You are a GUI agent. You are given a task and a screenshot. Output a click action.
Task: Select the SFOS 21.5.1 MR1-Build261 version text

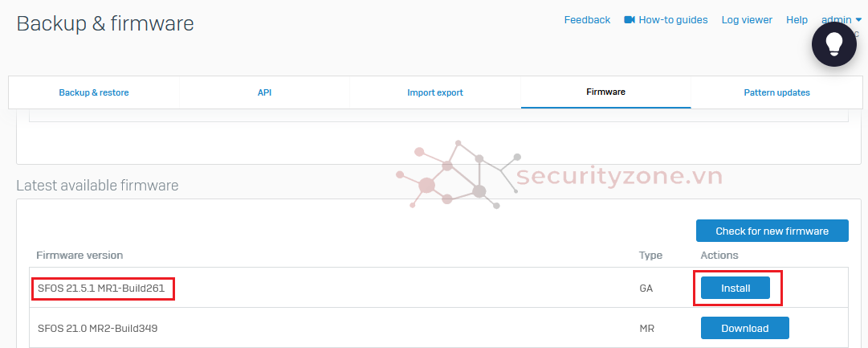104,288
